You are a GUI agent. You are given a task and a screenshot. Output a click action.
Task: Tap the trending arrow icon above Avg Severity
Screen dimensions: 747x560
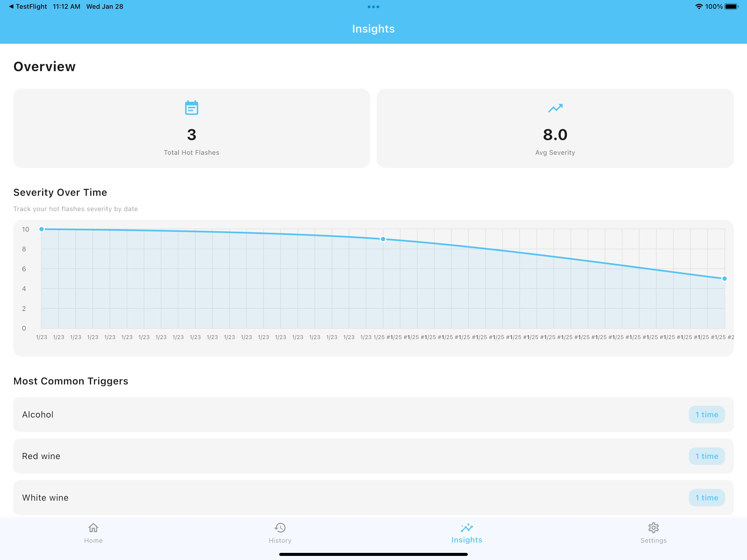555,108
